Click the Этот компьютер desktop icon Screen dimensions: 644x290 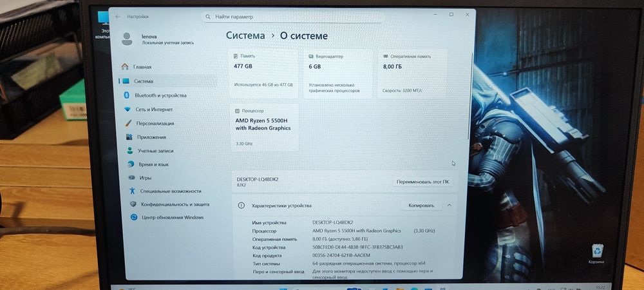pyautogui.click(x=104, y=24)
